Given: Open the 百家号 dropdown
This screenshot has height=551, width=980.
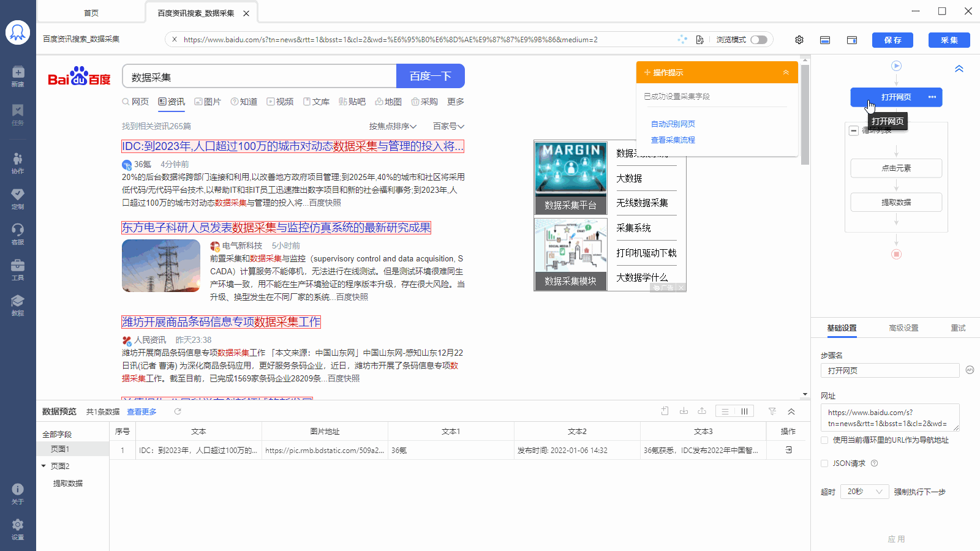Looking at the screenshot, I should [x=448, y=126].
